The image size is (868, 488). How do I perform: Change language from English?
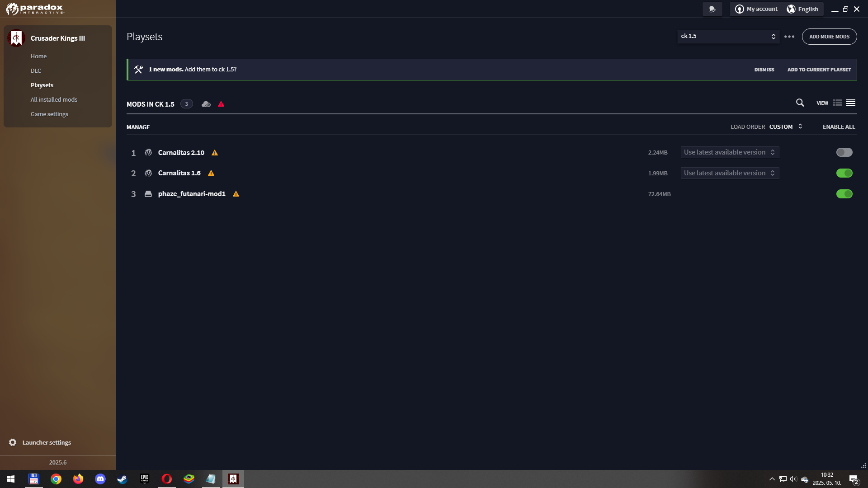pyautogui.click(x=802, y=9)
